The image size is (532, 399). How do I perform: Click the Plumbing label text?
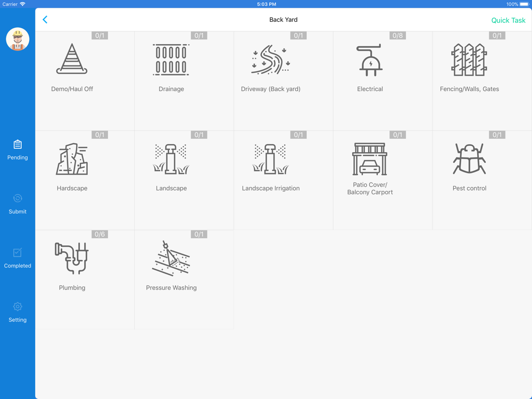(x=72, y=288)
